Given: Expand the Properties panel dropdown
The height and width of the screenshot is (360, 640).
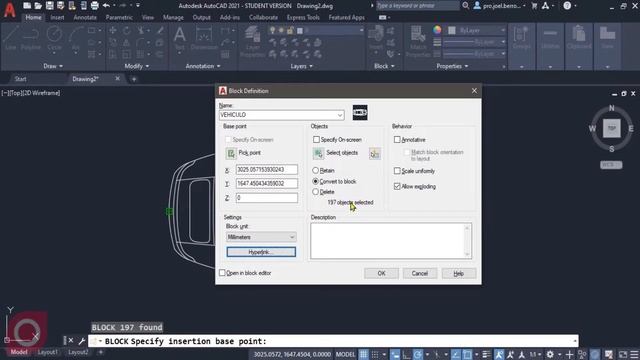Looking at the screenshot, I should (x=452, y=66).
